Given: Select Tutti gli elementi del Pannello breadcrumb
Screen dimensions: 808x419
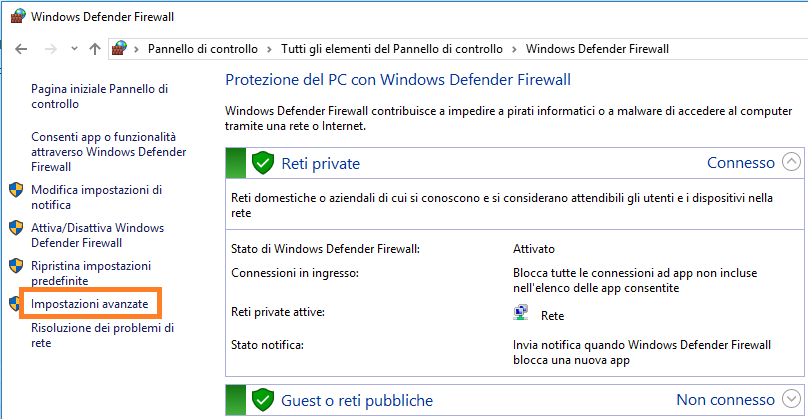Looking at the screenshot, I should click(x=391, y=48).
